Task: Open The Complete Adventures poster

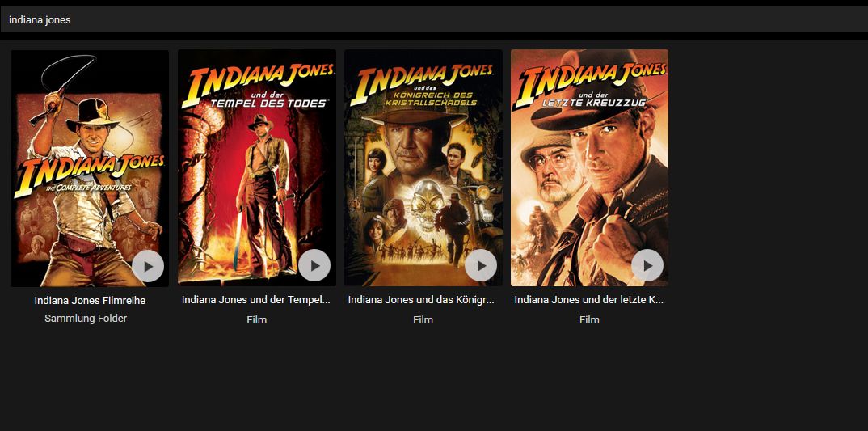Action: pyautogui.click(x=90, y=168)
